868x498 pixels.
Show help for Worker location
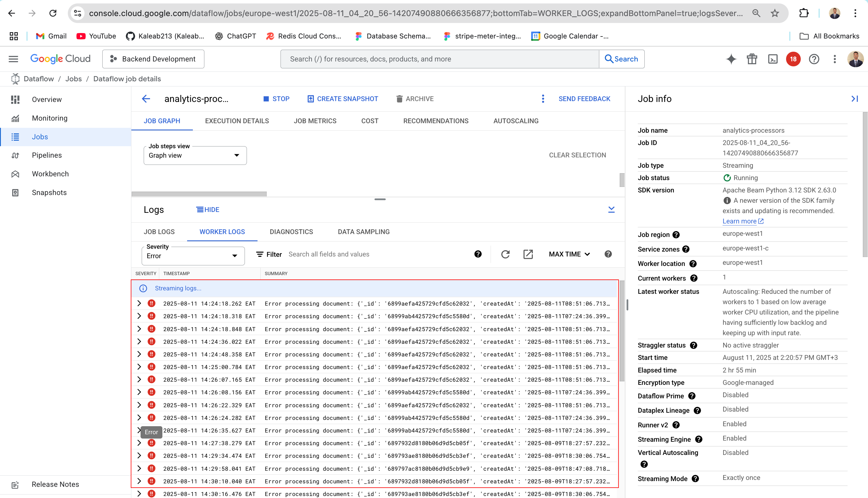693,264
